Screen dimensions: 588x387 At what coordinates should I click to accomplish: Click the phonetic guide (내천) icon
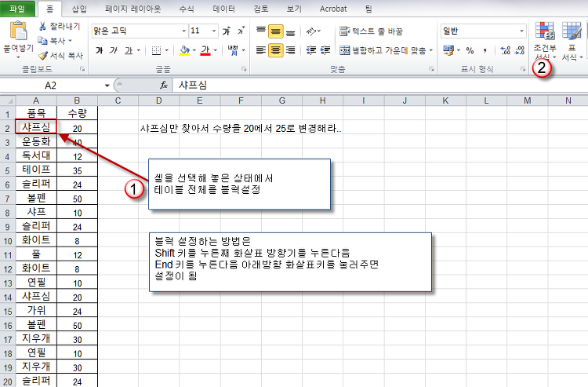coord(233,50)
